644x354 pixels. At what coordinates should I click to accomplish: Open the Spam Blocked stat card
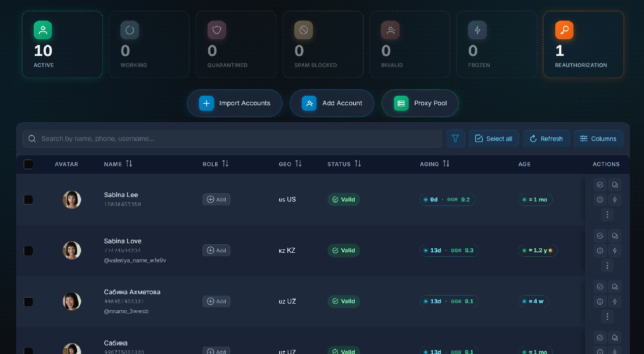click(x=323, y=45)
